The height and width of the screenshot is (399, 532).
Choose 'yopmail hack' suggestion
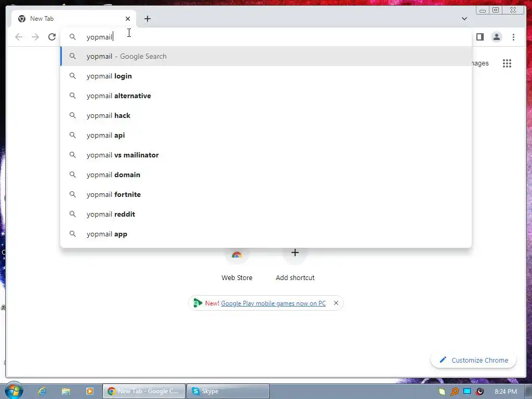point(265,115)
